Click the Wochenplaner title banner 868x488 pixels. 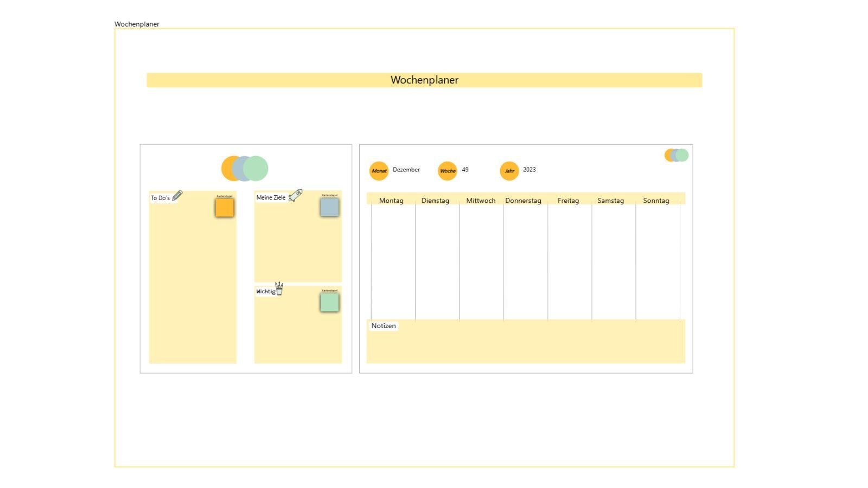[424, 80]
